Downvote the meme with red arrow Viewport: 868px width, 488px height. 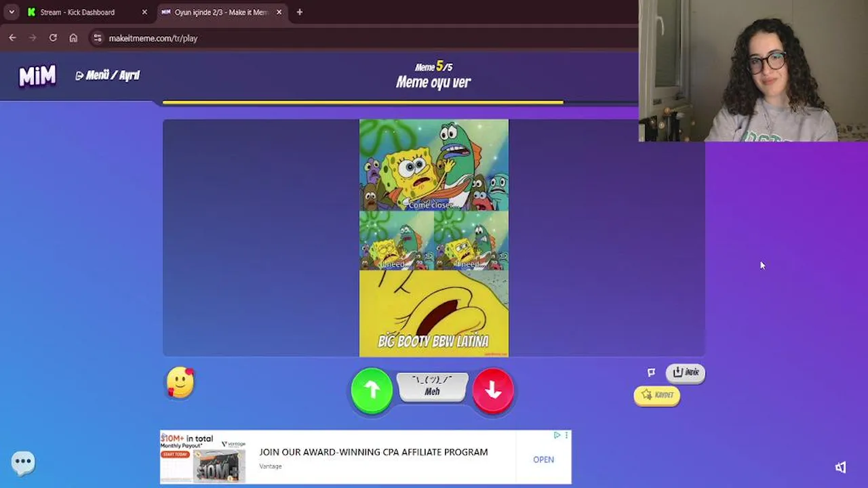[493, 390]
